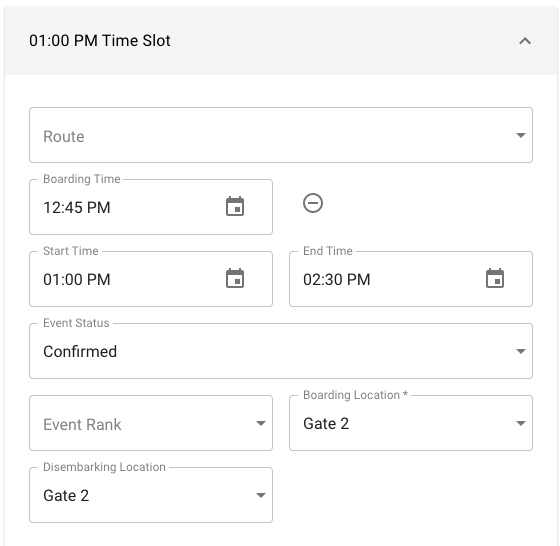Viewport: 560px width, 546px height.
Task: Open the End Time calendar picker icon
Action: click(495, 278)
